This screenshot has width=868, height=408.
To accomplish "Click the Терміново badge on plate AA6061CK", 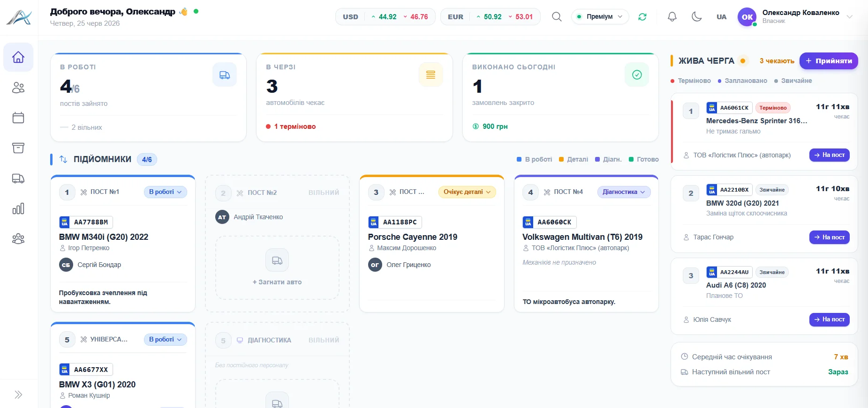I will 773,108.
